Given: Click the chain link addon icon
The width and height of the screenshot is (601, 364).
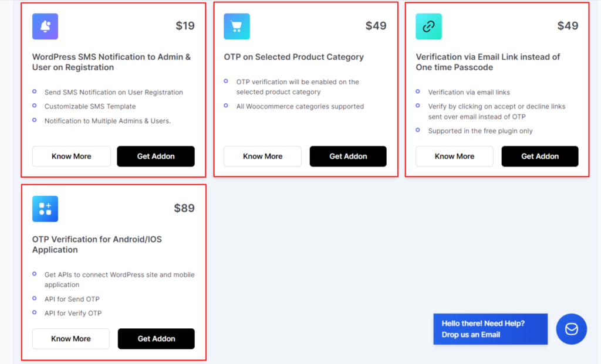Looking at the screenshot, I should (428, 26).
